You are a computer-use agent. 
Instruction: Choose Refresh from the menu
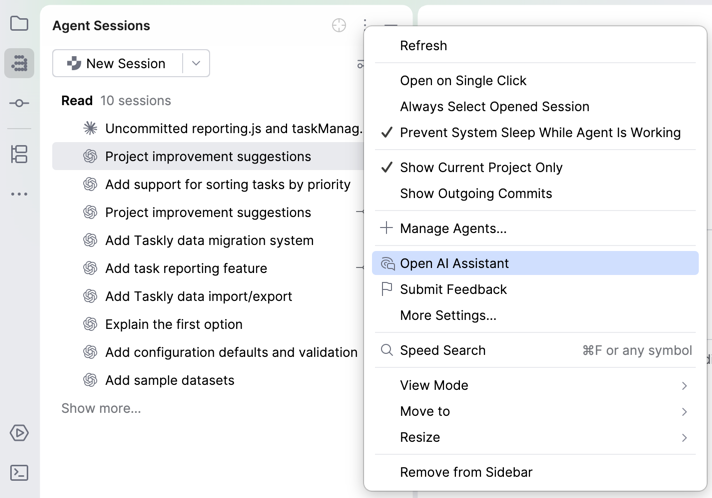tap(535, 45)
